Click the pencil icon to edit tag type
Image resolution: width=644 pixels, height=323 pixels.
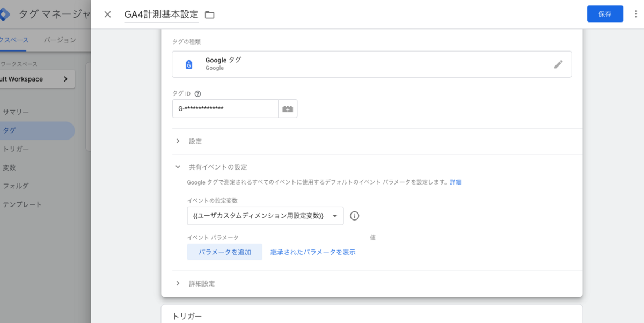point(559,64)
